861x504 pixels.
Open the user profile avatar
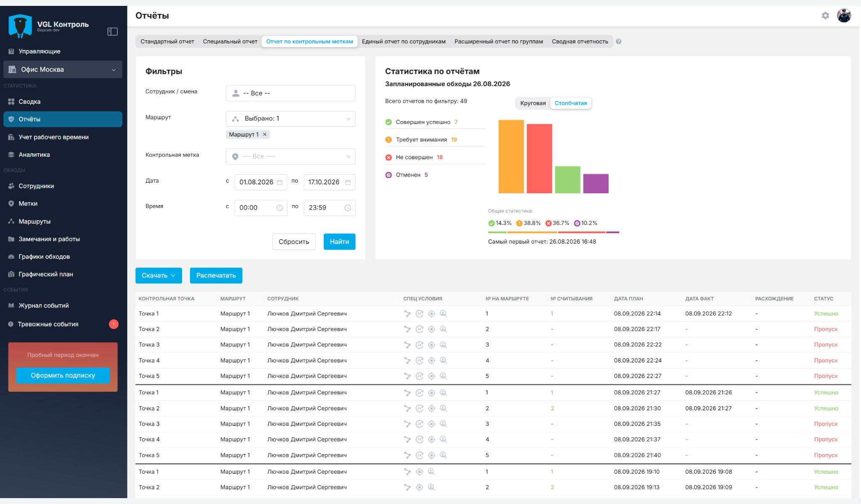tap(844, 16)
